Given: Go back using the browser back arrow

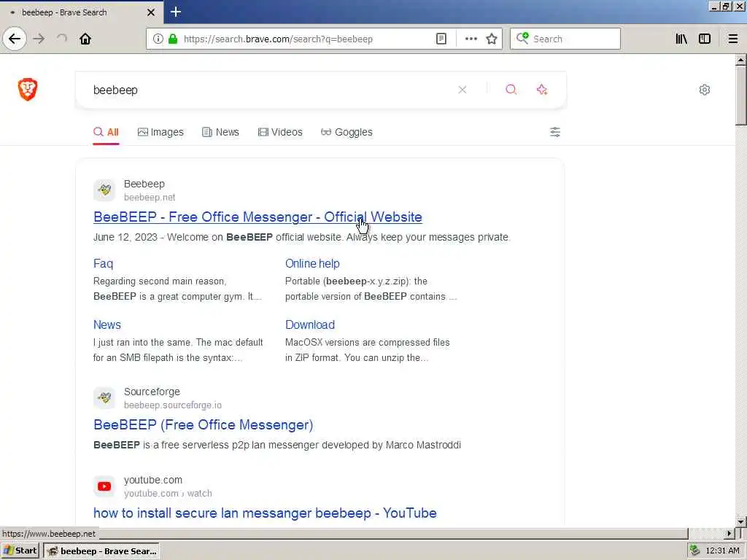Looking at the screenshot, I should (x=15, y=39).
